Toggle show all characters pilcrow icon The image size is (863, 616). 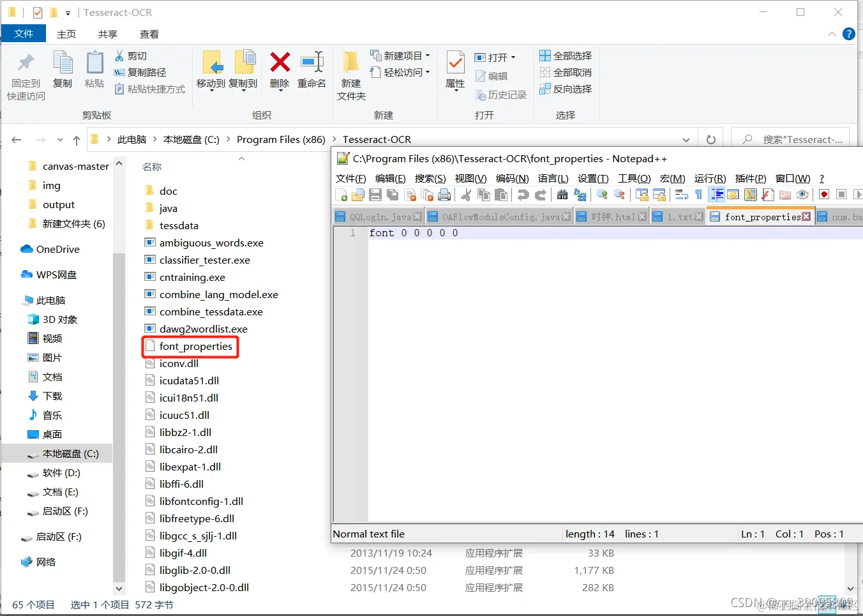(x=698, y=195)
